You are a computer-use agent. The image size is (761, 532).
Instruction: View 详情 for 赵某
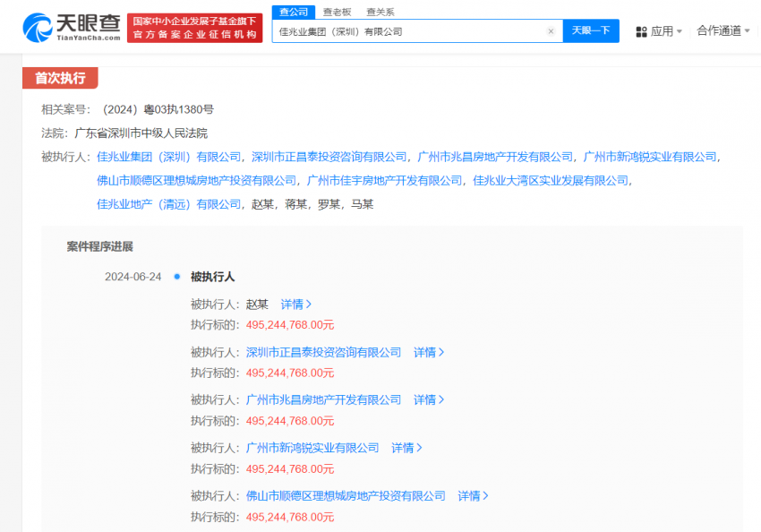[x=295, y=305]
